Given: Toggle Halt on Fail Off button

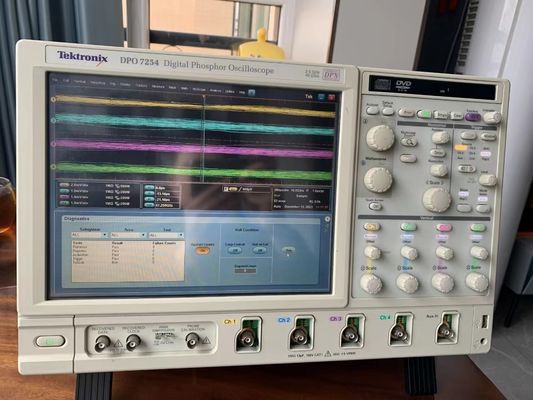Looking at the screenshot, I should point(260,250).
